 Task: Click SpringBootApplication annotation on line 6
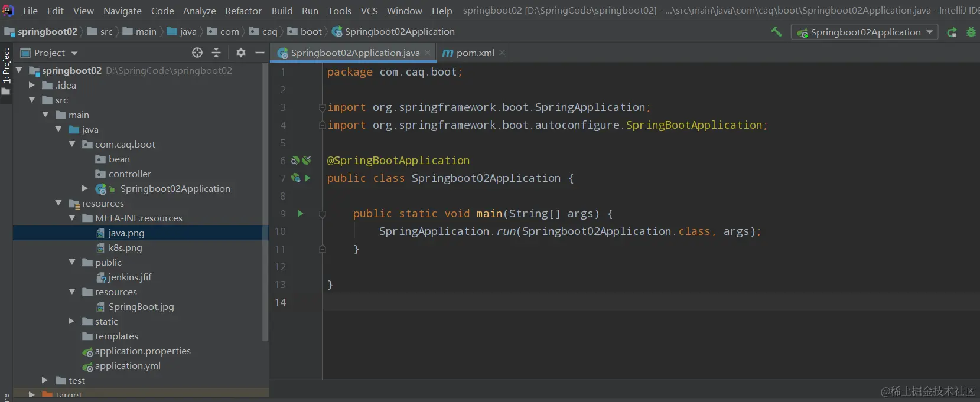pyautogui.click(x=399, y=161)
